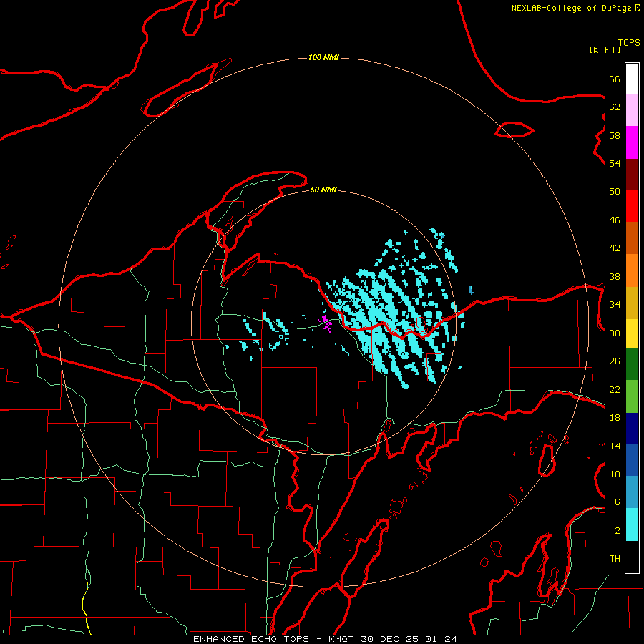The height and width of the screenshot is (644, 644).
Task: Click the magenta echo cluster at radar center
Action: pyautogui.click(x=326, y=323)
